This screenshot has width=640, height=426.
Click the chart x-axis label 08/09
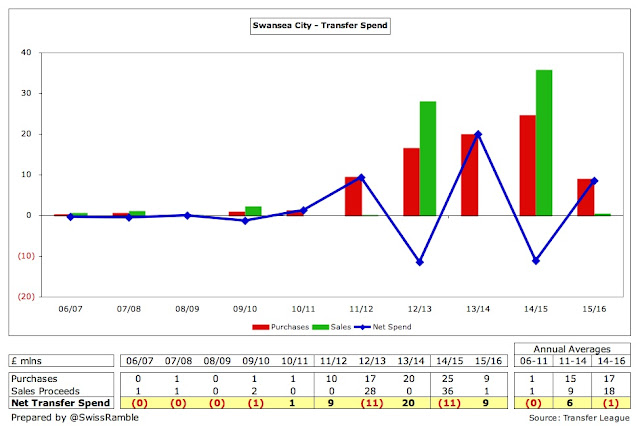coord(187,309)
